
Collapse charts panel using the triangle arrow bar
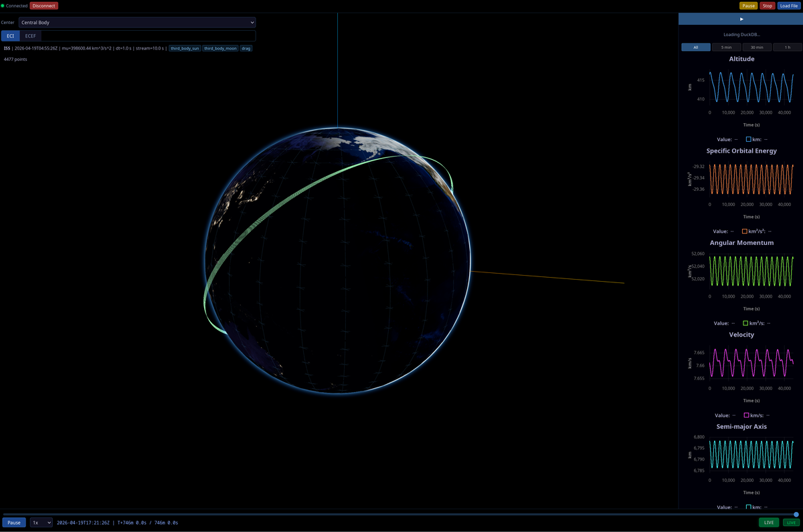[741, 19]
